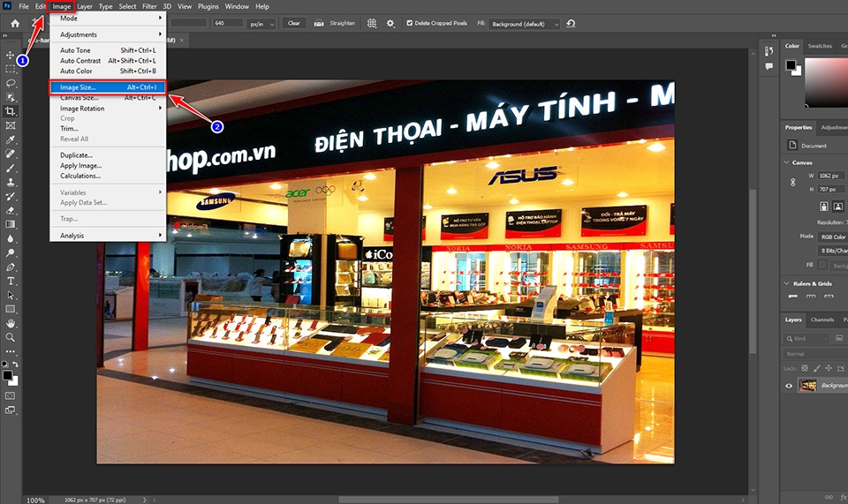
Task: Open the Edit Toolbar three-dots menu
Action: (x=11, y=351)
